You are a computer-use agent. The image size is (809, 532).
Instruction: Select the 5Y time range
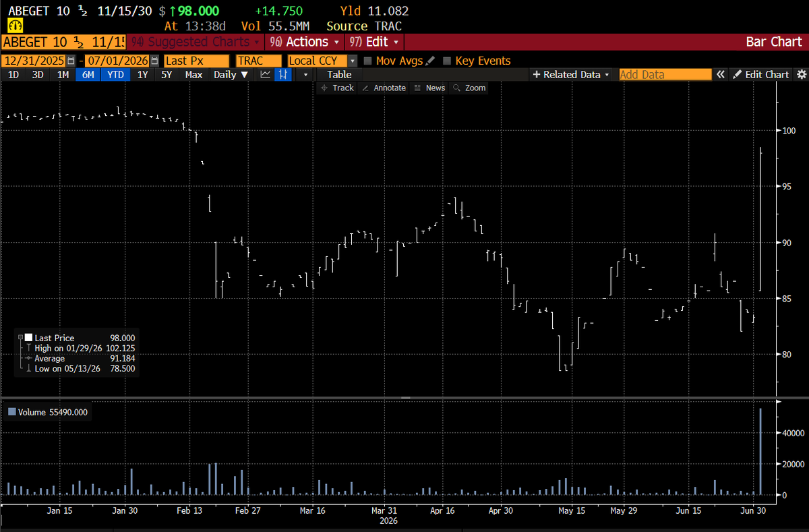tap(167, 75)
